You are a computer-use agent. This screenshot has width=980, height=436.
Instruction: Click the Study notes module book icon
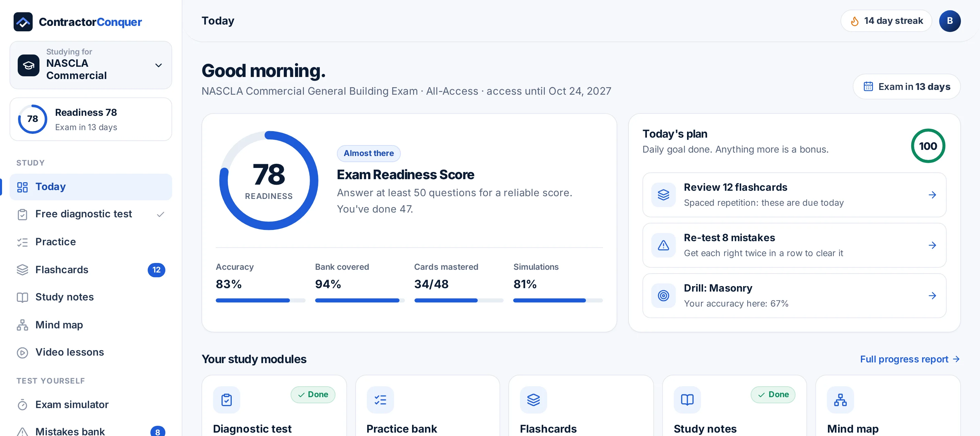point(687,400)
